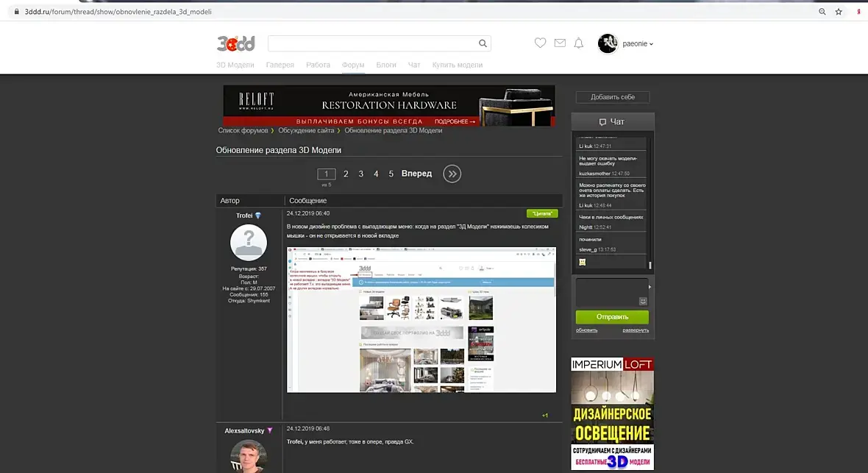Click the Цитата quote button
The height and width of the screenshot is (473, 868).
542,213
